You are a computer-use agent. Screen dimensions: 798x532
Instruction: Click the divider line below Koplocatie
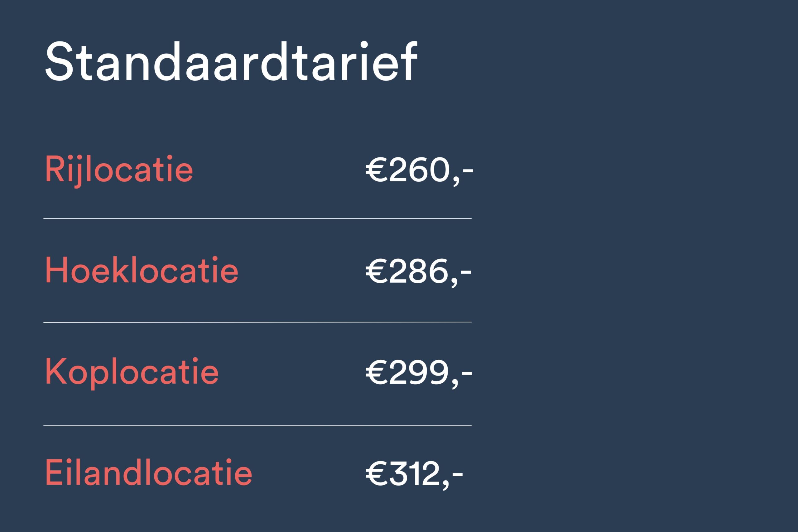point(257,425)
